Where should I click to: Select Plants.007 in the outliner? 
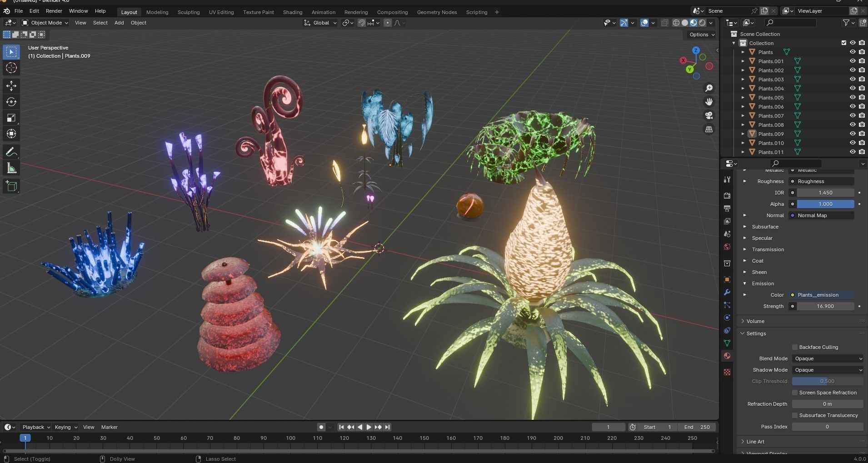pyautogui.click(x=771, y=116)
